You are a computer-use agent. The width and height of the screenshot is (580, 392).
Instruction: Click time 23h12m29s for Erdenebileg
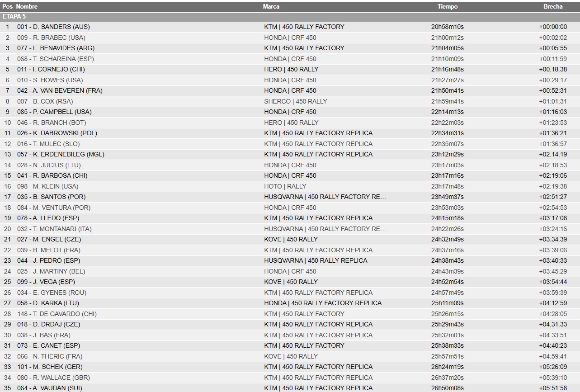point(448,154)
